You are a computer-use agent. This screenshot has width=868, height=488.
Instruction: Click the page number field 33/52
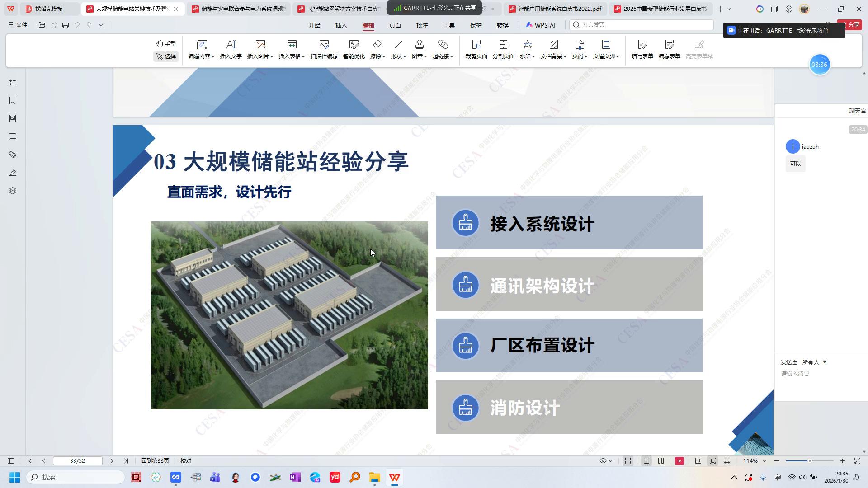pyautogui.click(x=78, y=461)
